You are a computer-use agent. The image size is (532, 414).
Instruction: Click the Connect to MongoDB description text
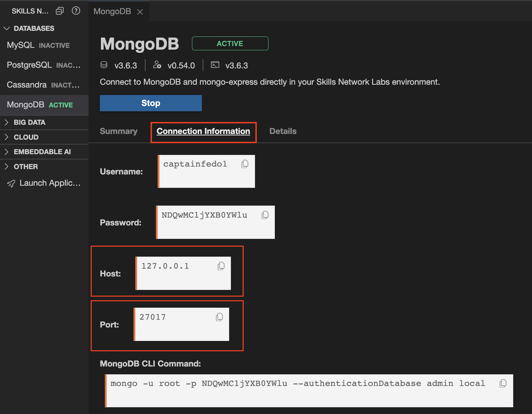pos(270,82)
